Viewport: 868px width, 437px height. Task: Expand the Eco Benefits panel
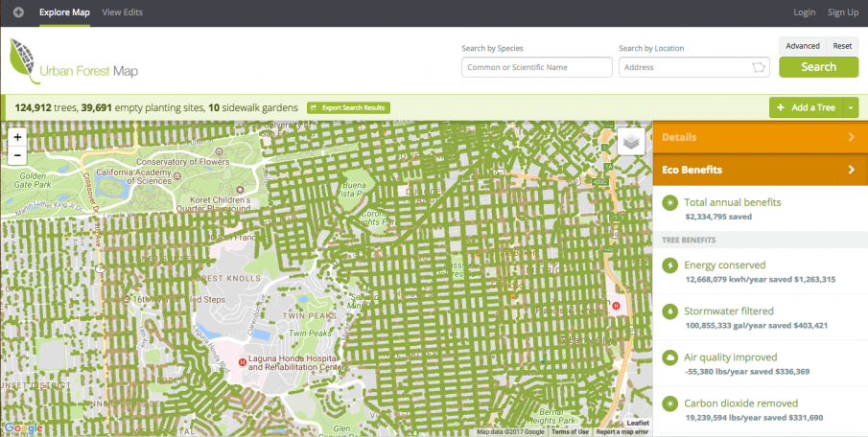pos(761,170)
